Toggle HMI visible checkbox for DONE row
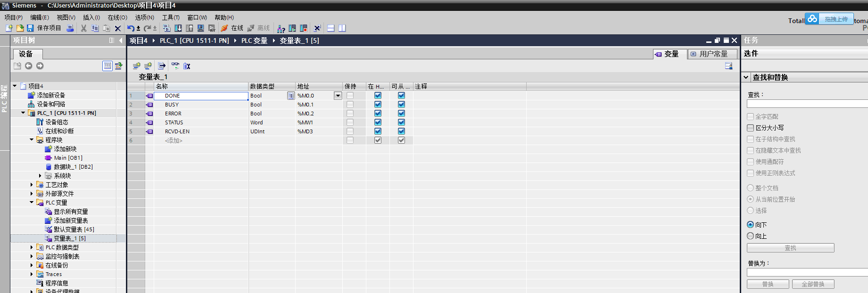Image resolution: width=868 pixels, height=293 pixels. [378, 96]
